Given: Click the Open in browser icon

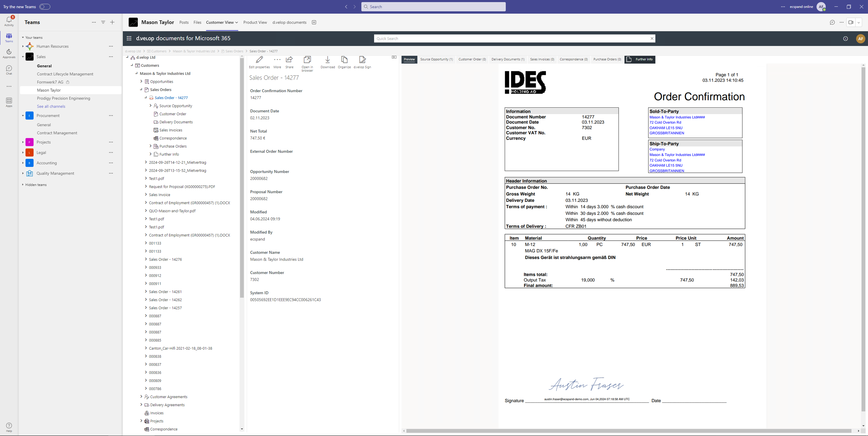Looking at the screenshot, I should [x=307, y=60].
